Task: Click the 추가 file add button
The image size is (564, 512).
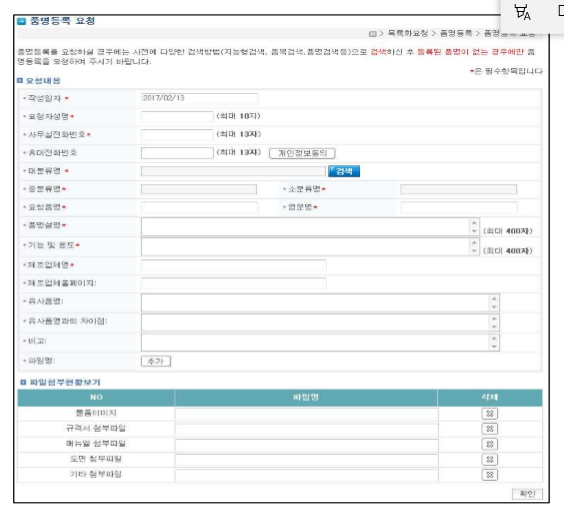Action: tap(156, 361)
